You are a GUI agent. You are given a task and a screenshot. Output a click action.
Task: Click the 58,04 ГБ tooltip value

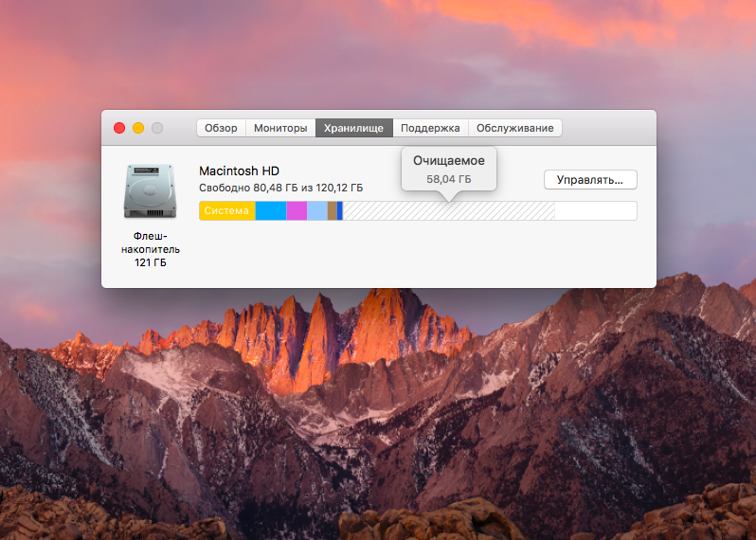(x=449, y=179)
